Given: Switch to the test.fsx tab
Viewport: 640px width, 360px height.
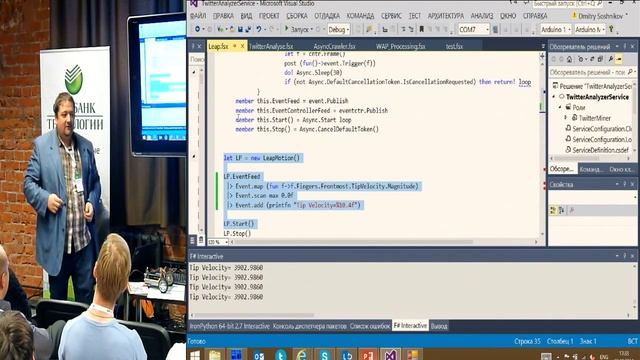Looking at the screenshot, I should click(454, 47).
